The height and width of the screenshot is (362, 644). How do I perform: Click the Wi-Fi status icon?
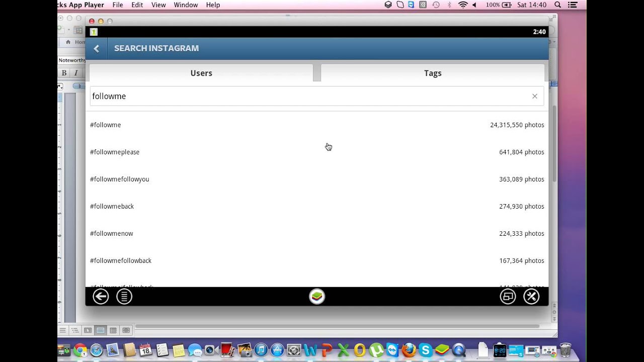pyautogui.click(x=463, y=5)
